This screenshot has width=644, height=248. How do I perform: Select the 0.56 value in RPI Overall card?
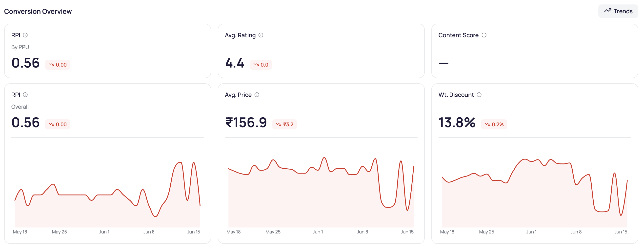click(x=25, y=123)
